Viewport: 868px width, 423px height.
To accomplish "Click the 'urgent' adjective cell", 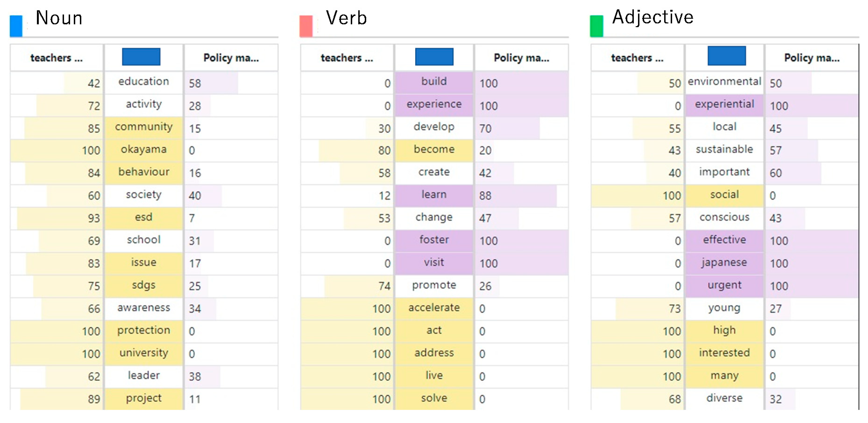I will tap(724, 285).
